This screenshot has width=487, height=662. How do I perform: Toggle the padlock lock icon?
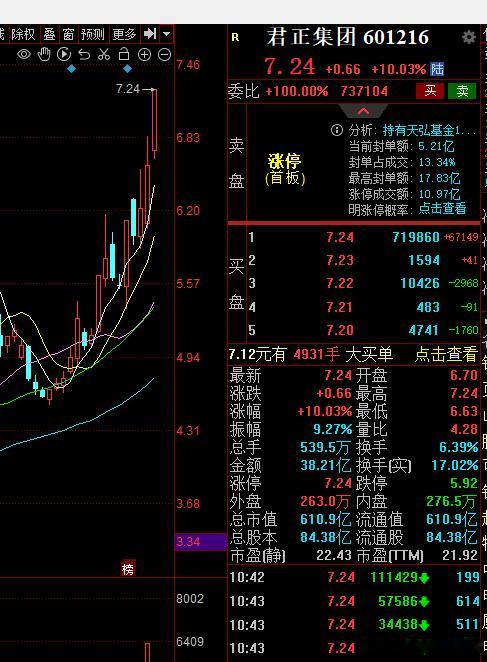coord(124,54)
